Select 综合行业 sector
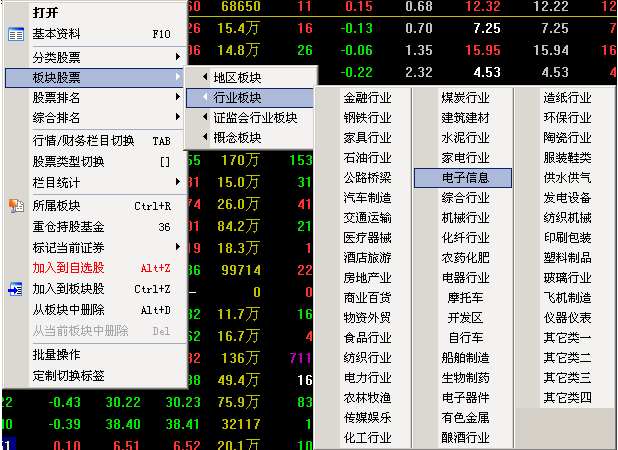Screen dimensions: 618x450 pos(465,198)
